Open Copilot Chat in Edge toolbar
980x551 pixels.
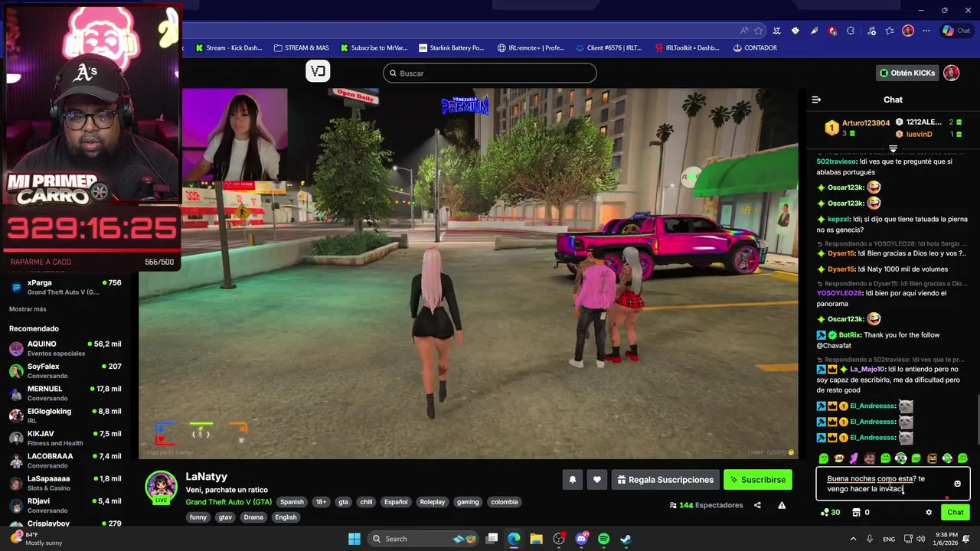click(x=958, y=31)
